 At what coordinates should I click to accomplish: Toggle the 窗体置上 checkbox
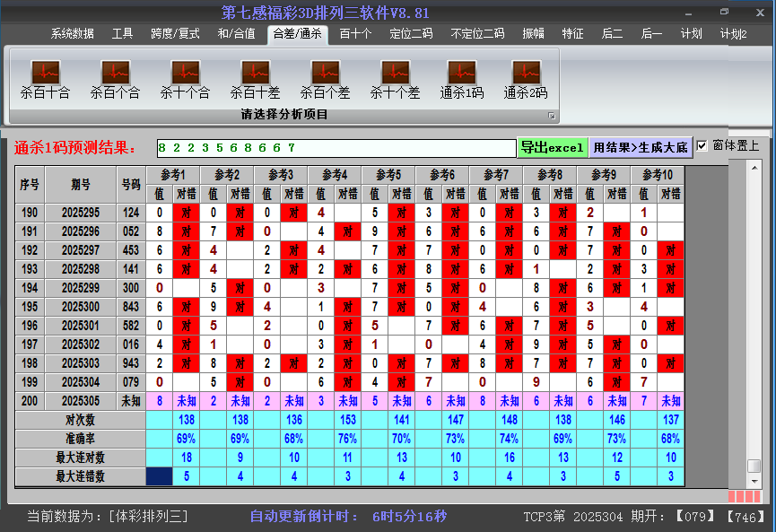pyautogui.click(x=702, y=146)
